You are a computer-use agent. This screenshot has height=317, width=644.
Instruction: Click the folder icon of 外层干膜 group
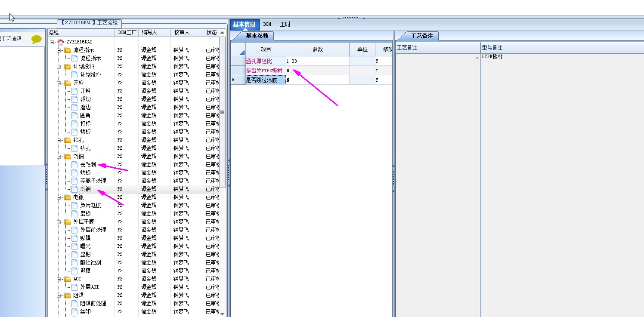point(68,222)
